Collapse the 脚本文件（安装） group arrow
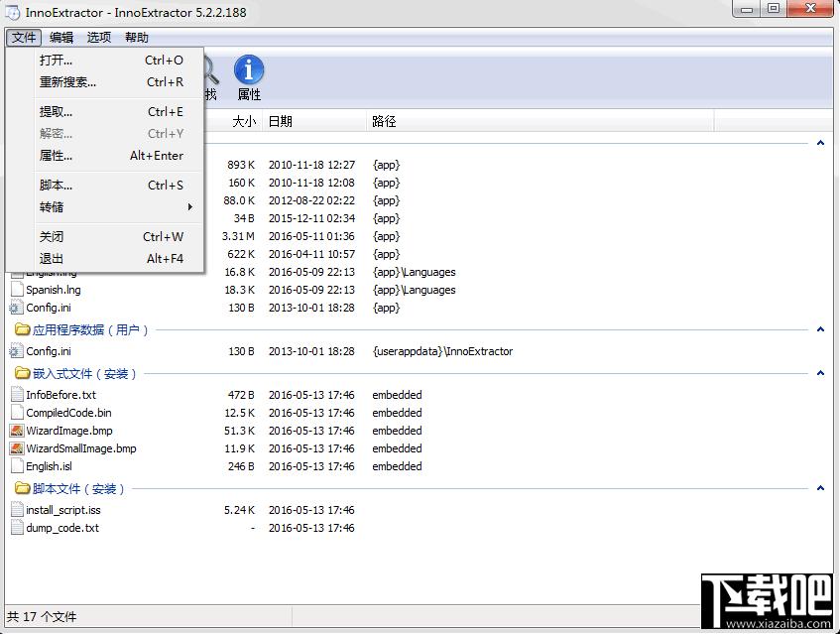This screenshot has height=634, width=840. tap(820, 488)
